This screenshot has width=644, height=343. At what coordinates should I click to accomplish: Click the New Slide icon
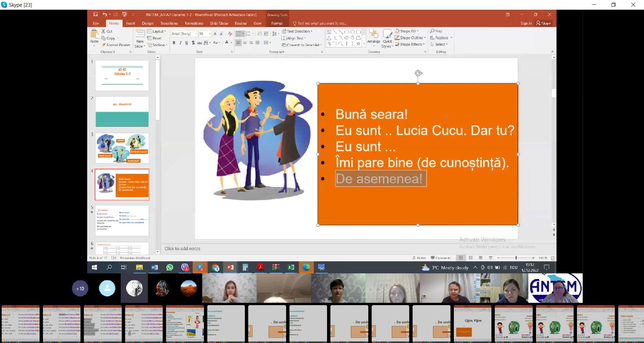pyautogui.click(x=140, y=34)
